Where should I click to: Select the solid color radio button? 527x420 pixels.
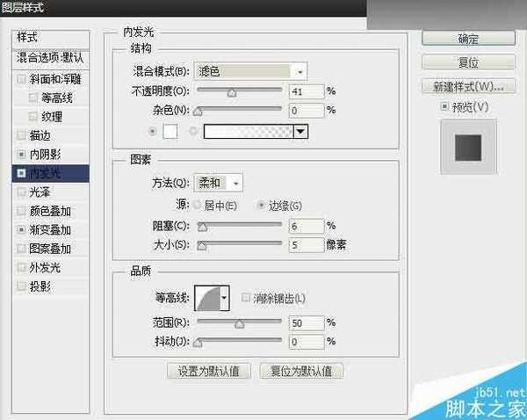click(x=152, y=131)
